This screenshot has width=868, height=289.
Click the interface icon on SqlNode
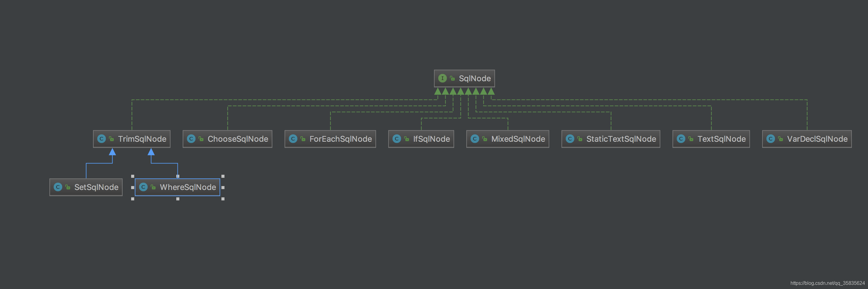(443, 78)
